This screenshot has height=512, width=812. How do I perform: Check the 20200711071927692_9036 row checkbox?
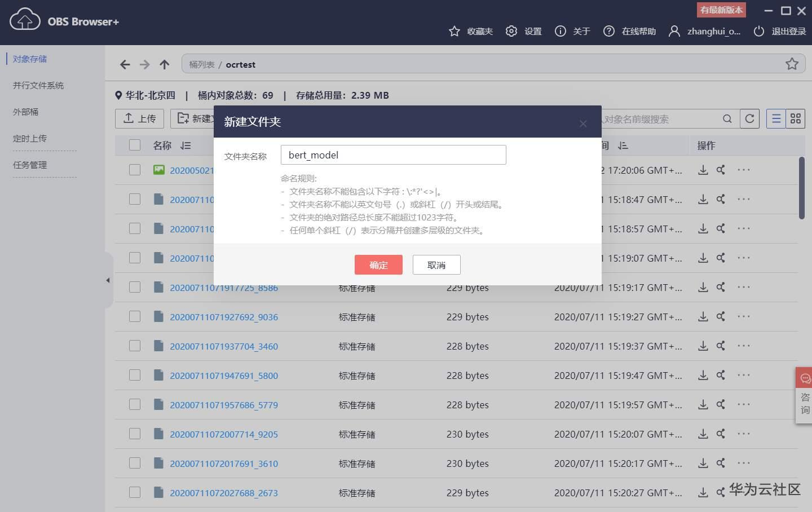pyautogui.click(x=135, y=316)
